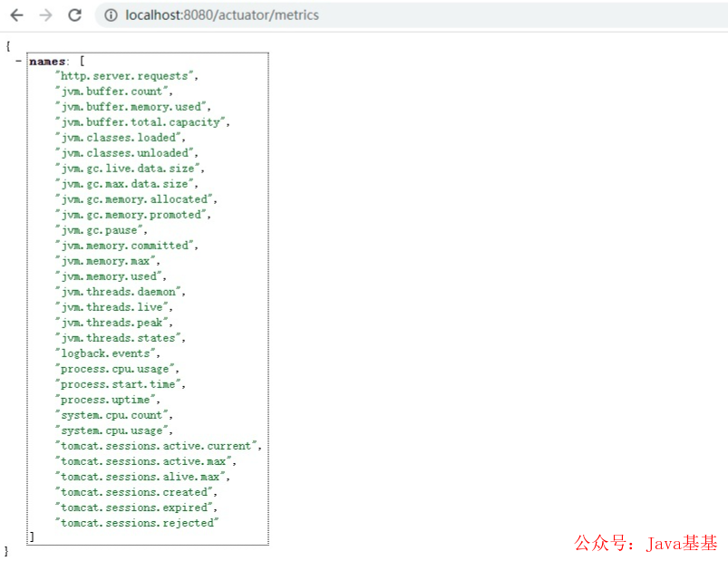The image size is (728, 561).
Task: Select the "tomcat.sessions.alive.max" entry
Action: coord(141,477)
